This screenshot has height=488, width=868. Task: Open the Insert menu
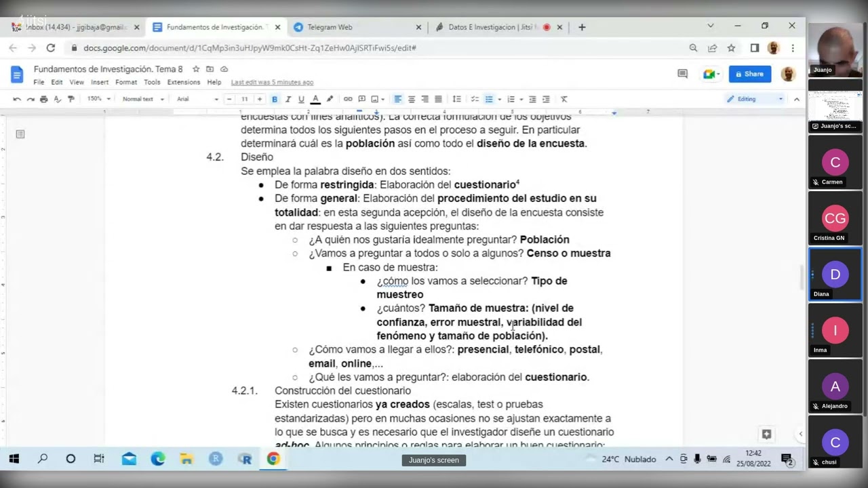[x=100, y=82]
